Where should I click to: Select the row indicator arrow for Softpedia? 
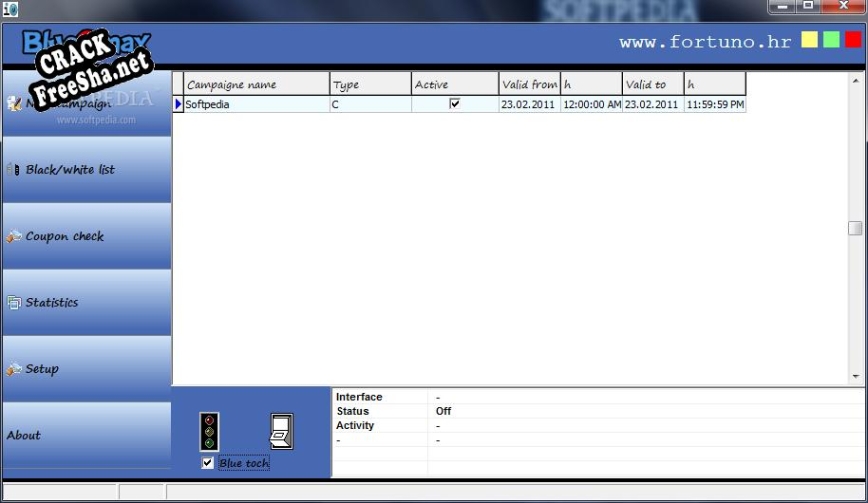[x=178, y=104]
